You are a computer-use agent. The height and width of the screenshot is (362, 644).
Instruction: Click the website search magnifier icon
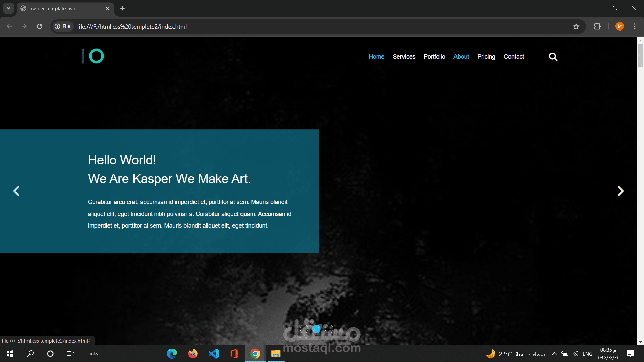pos(553,57)
